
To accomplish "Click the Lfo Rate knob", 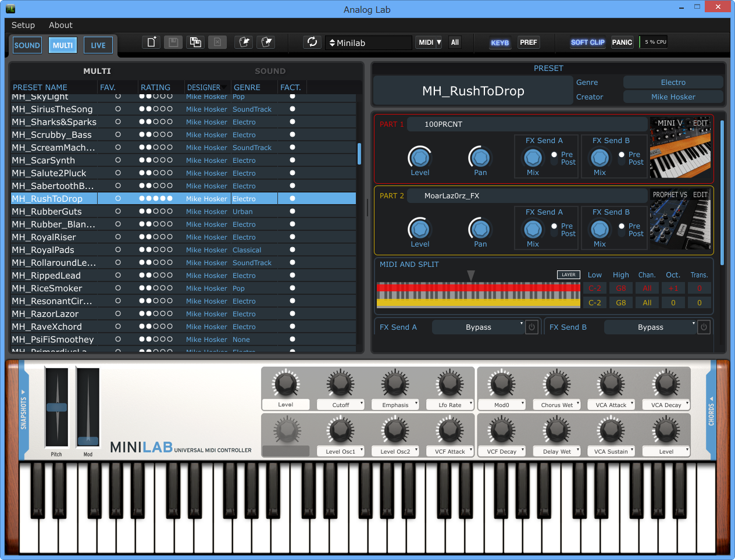I will coord(450,383).
